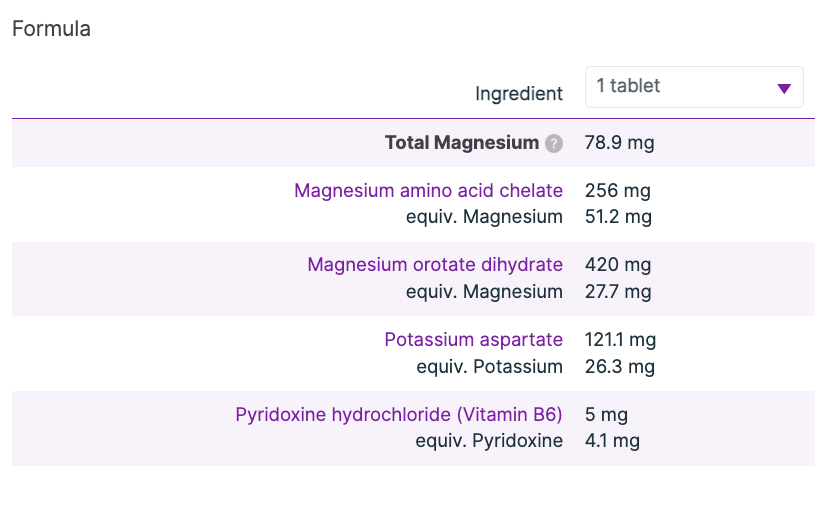Expand the purple serving size dropdown arrow
828x506 pixels.
click(x=784, y=88)
